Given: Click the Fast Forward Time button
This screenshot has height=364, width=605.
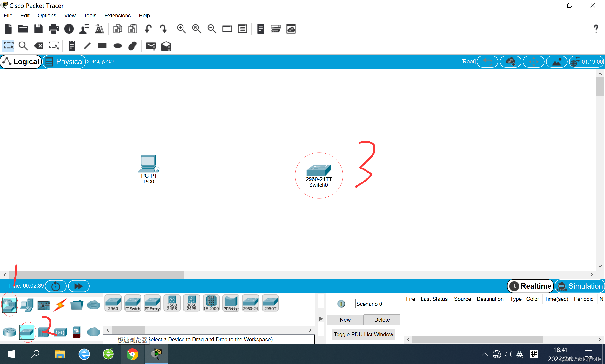Looking at the screenshot, I should 79,286.
